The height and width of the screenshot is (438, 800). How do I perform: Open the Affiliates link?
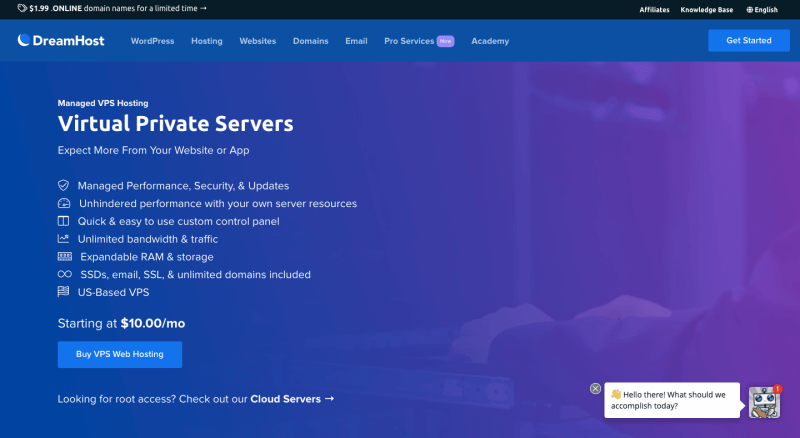click(655, 10)
